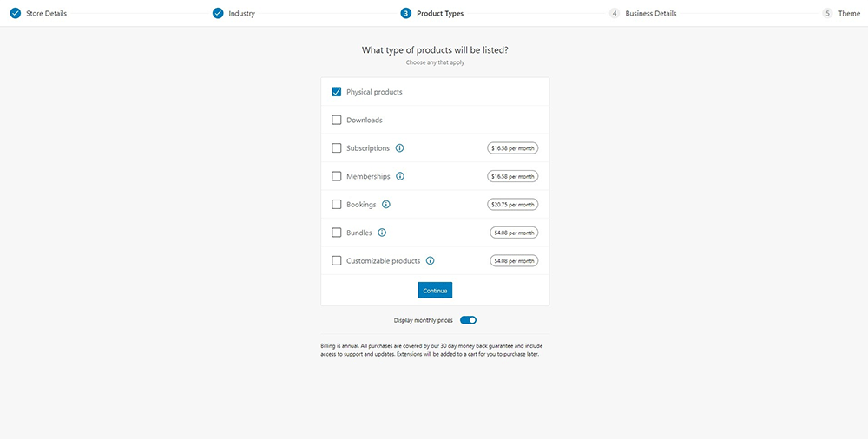Turn off Display monthly prices toggle
This screenshot has width=868, height=439.
(468, 320)
